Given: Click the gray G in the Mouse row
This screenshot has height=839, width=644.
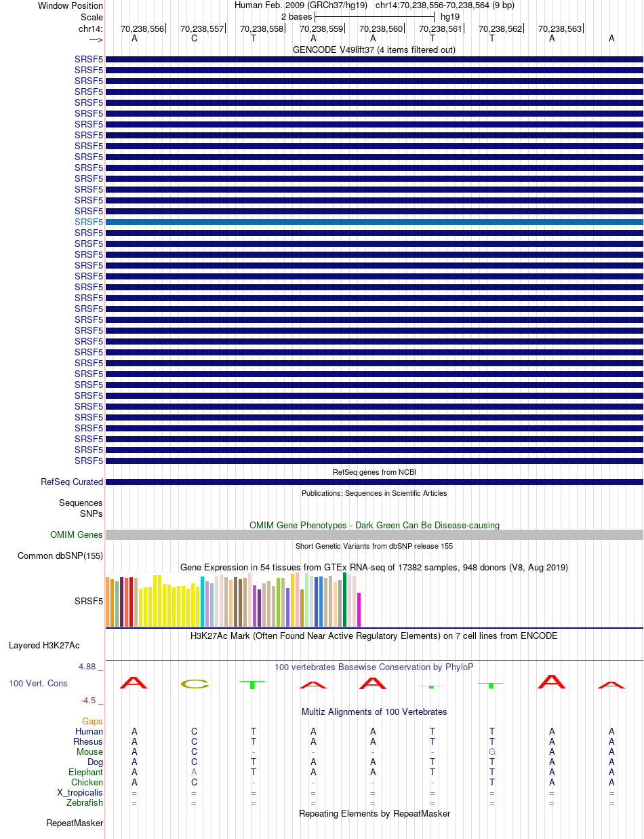Looking at the screenshot, I should tap(492, 752).
